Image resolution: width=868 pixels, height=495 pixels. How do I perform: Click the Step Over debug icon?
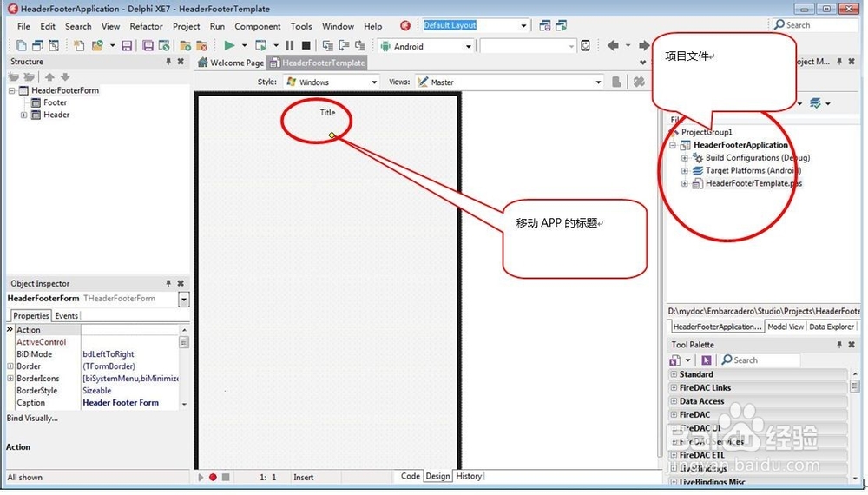pyautogui.click(x=344, y=45)
